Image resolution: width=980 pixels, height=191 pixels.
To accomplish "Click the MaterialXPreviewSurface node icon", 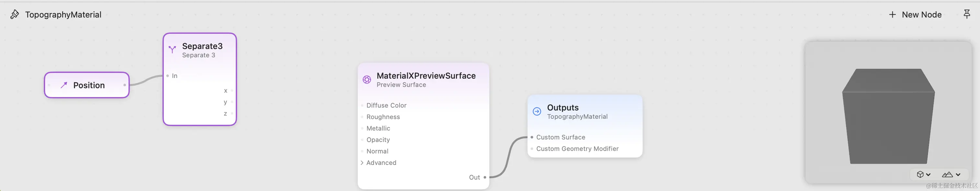I will [367, 79].
